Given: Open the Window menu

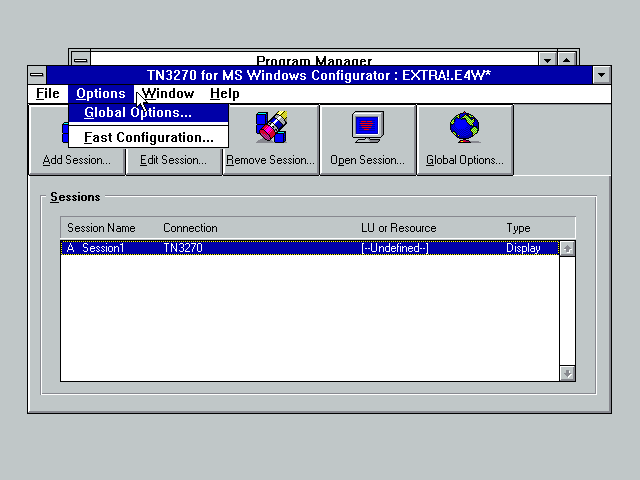Looking at the screenshot, I should [x=168, y=93].
